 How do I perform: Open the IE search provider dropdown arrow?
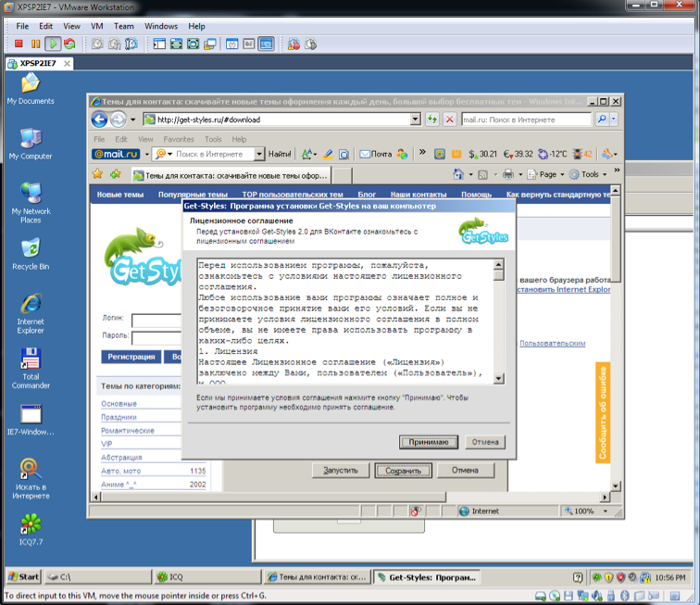(x=614, y=120)
